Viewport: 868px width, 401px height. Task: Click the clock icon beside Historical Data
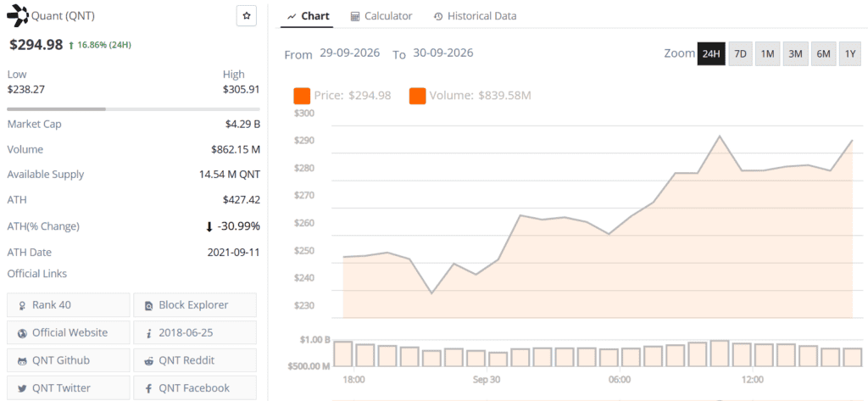click(438, 17)
